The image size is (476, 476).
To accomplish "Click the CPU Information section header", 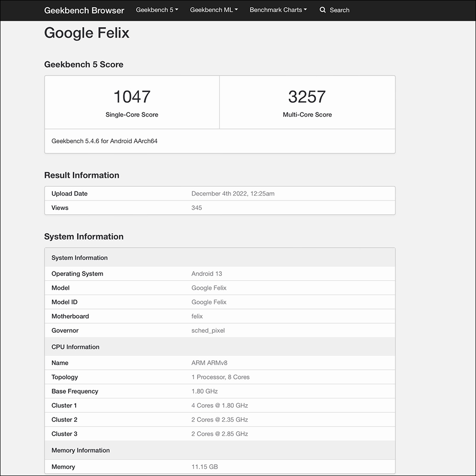I will 220,347.
